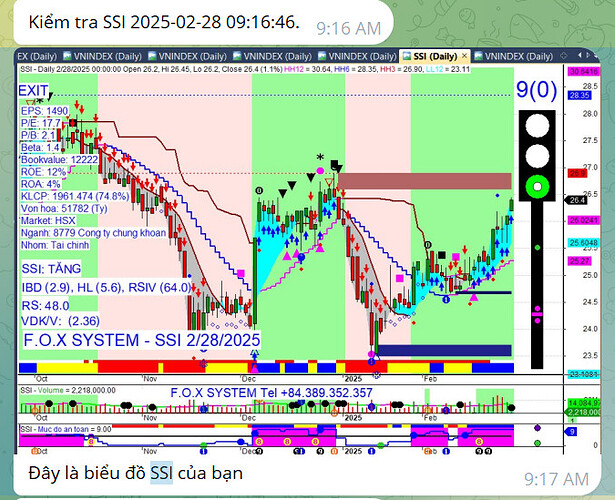Click the green dot in the safety panel

[x=537, y=443]
